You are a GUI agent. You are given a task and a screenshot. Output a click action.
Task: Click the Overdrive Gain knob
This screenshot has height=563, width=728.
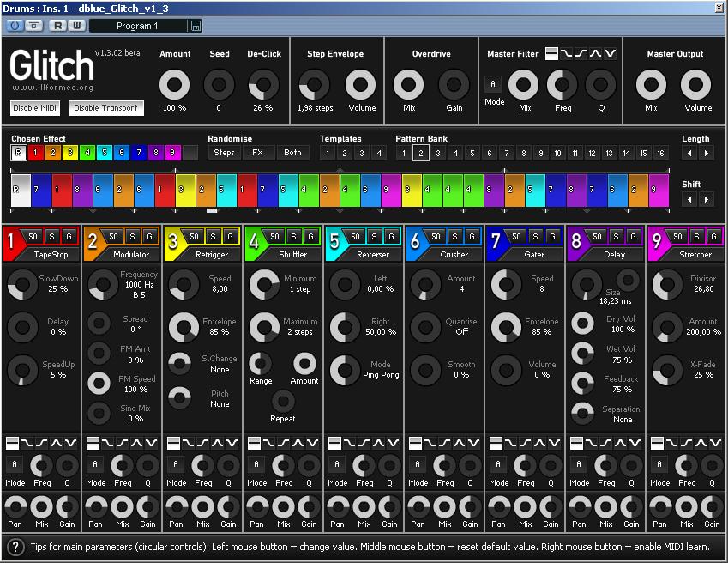(454, 85)
